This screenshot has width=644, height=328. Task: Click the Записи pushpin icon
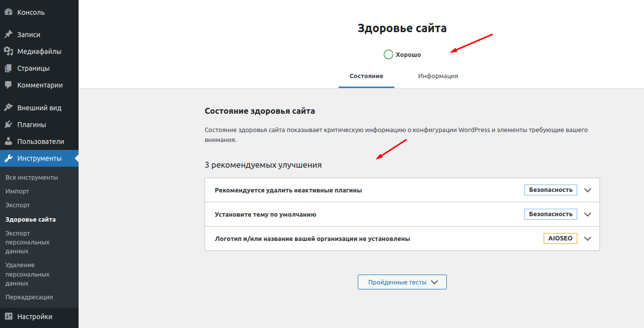(8, 35)
